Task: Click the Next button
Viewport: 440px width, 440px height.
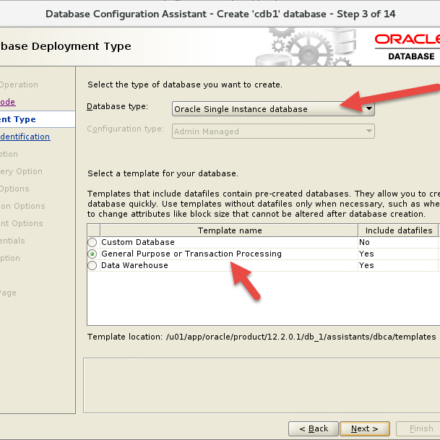Action: [x=364, y=429]
